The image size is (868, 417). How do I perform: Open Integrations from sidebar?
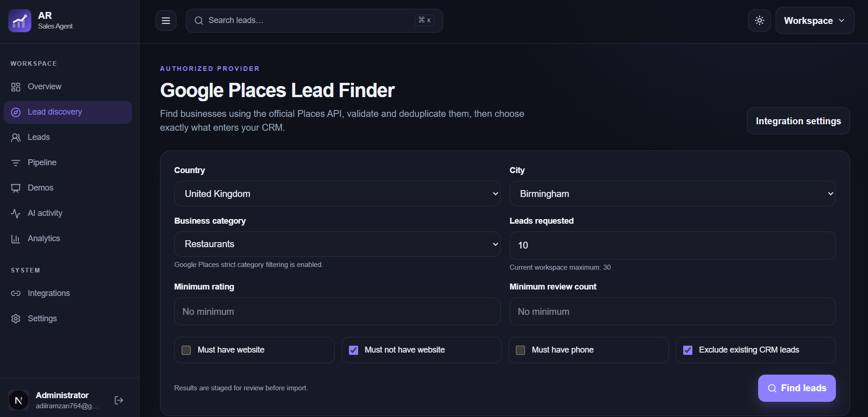click(68, 293)
